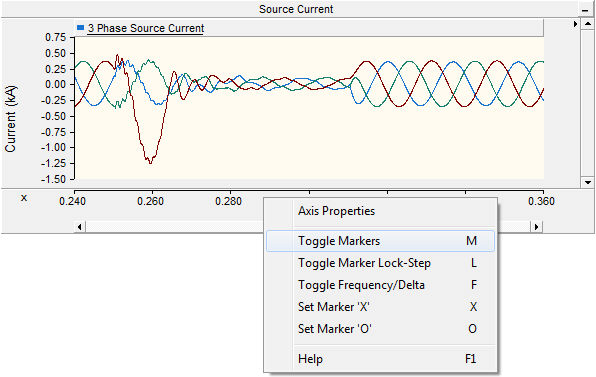Select Toggle Markers menu entry

coord(380,241)
